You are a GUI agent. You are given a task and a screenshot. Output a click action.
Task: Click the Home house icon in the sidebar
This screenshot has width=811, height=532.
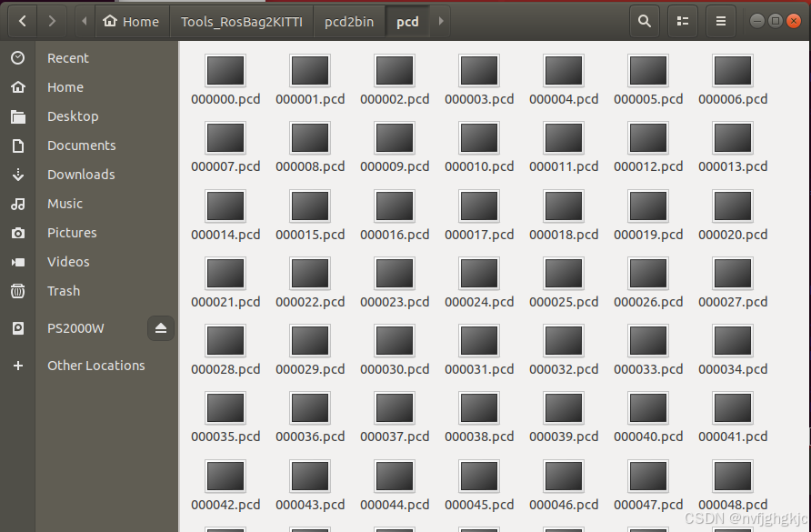pos(18,87)
